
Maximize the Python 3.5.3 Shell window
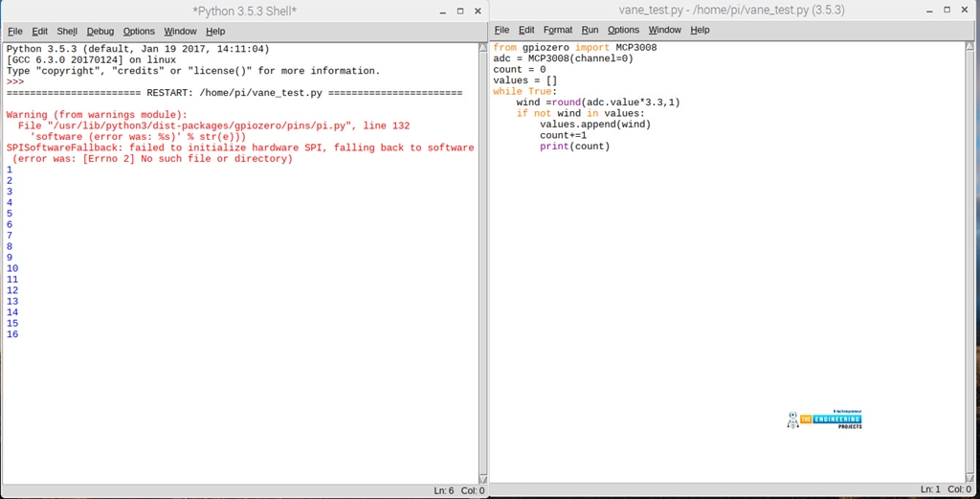pyautogui.click(x=460, y=11)
